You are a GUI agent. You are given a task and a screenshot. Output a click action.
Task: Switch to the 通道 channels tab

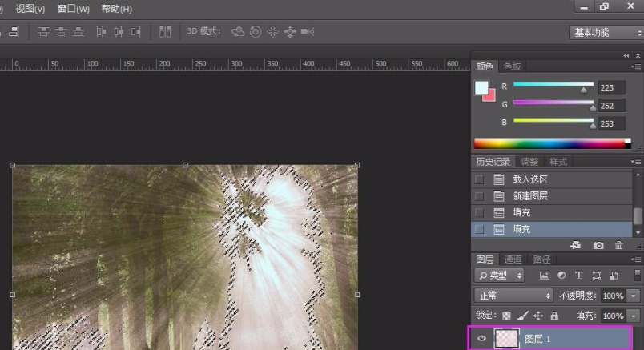pos(513,259)
